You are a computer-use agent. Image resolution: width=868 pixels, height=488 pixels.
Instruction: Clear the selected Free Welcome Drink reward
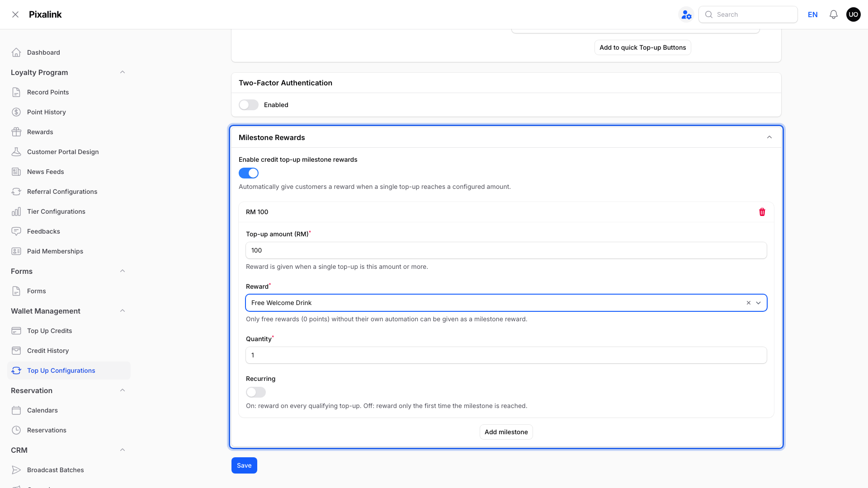coord(748,303)
